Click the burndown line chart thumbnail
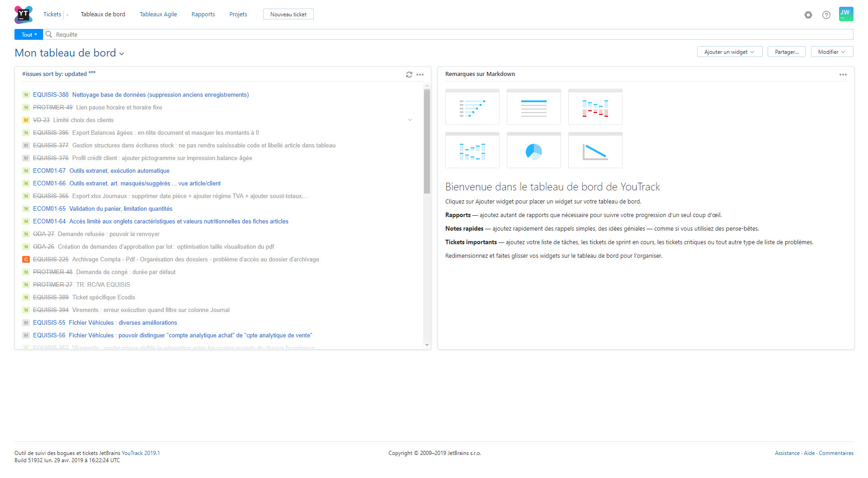 tap(595, 151)
